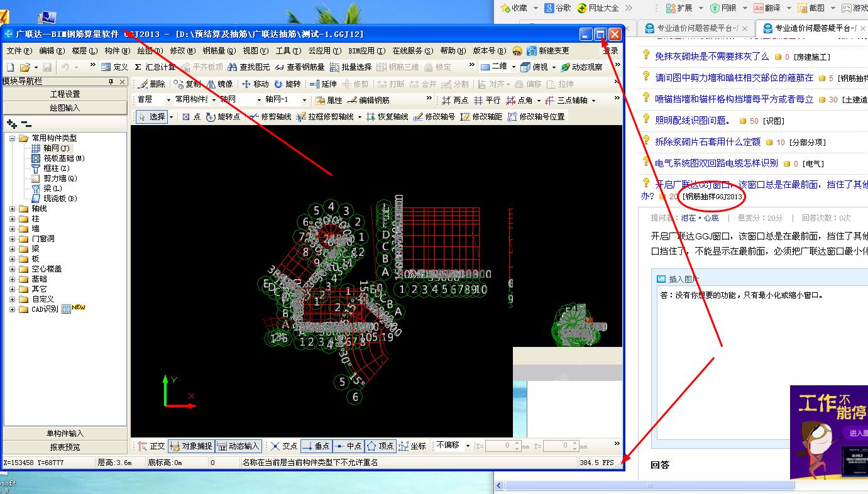868x494 pixels.
Task: Run 汇总计算 summary calculation
Action: 155,67
